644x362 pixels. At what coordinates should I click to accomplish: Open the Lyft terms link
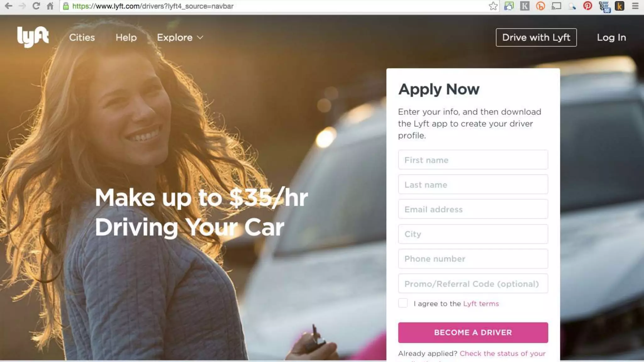tap(481, 304)
